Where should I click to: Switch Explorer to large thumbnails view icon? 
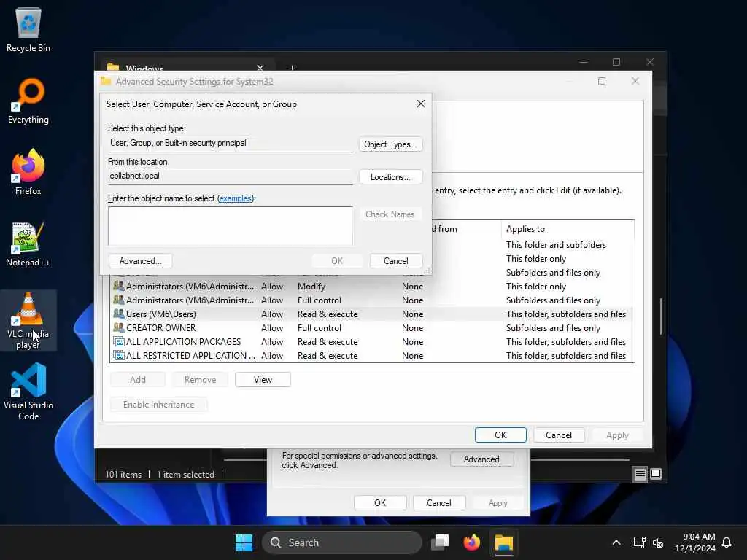point(656,474)
